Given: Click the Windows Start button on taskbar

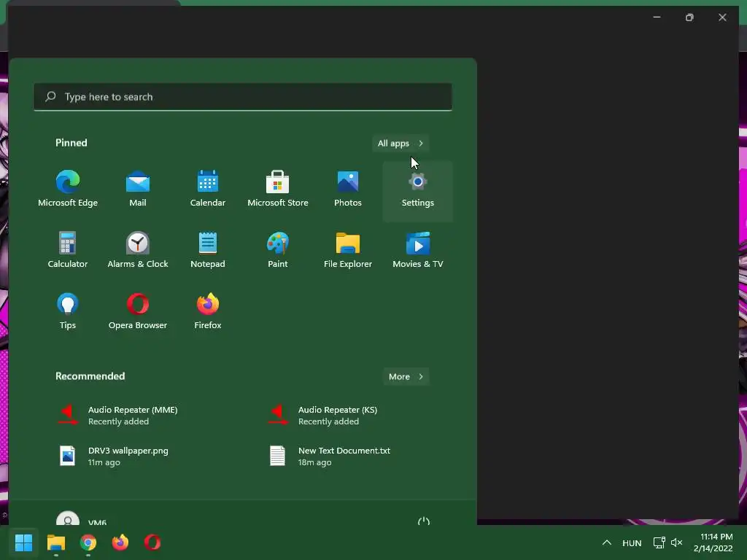Looking at the screenshot, I should (23, 542).
